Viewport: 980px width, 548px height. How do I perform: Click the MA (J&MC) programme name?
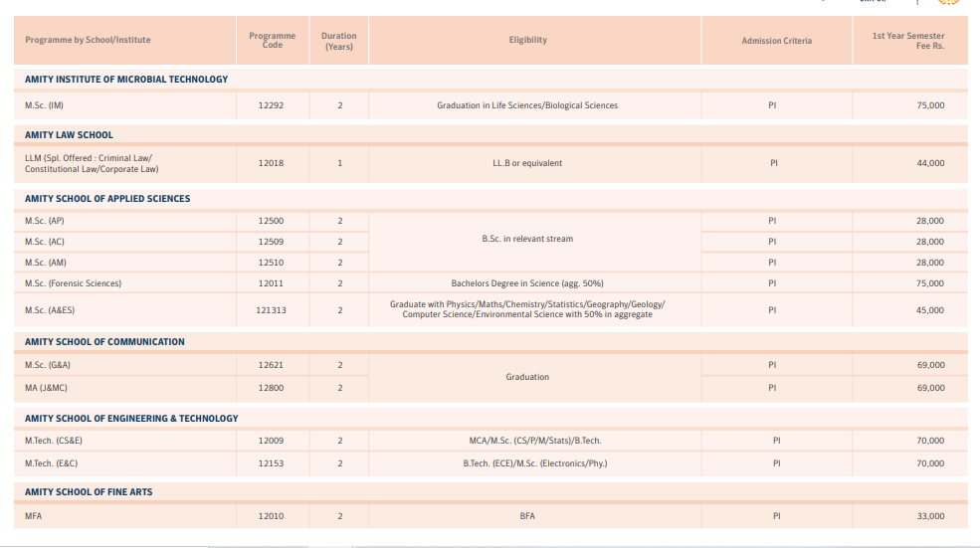tap(46, 388)
